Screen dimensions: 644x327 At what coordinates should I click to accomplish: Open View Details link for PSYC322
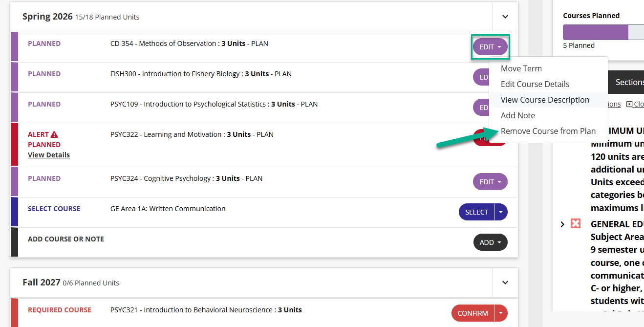49,155
